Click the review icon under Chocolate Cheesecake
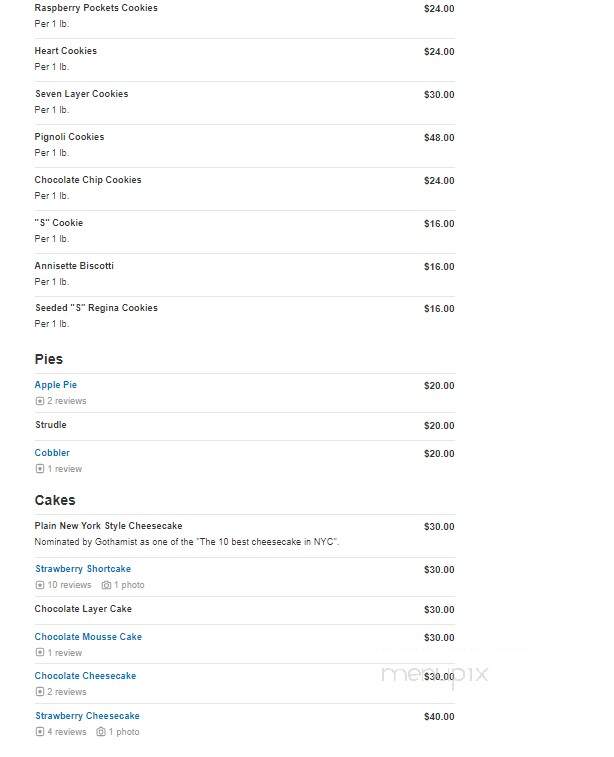This screenshot has width=614, height=757. point(40,691)
